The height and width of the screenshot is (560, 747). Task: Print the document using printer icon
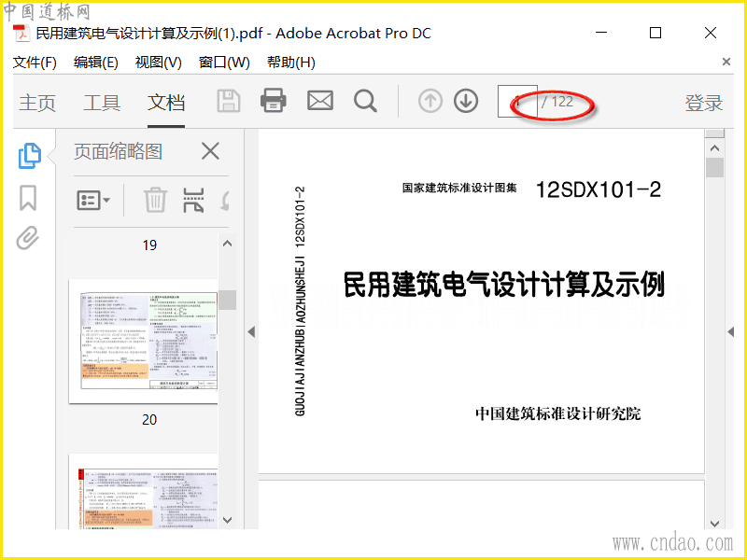point(273,101)
